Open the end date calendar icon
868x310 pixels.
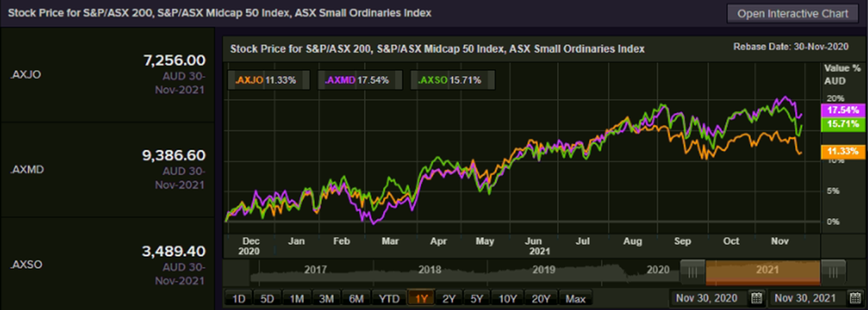(856, 298)
